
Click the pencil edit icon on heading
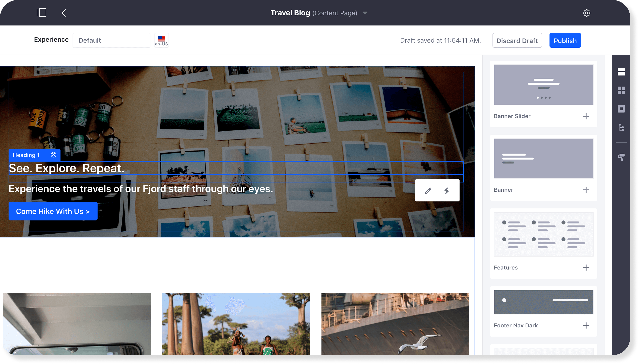click(428, 191)
